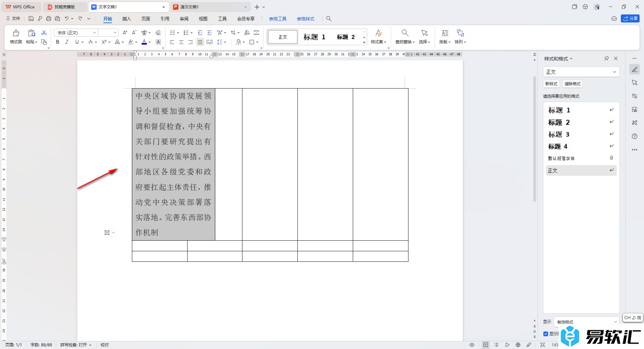This screenshot has height=349, width=644.
Task: Close the 样式和格式 side panel
Action: (x=616, y=58)
